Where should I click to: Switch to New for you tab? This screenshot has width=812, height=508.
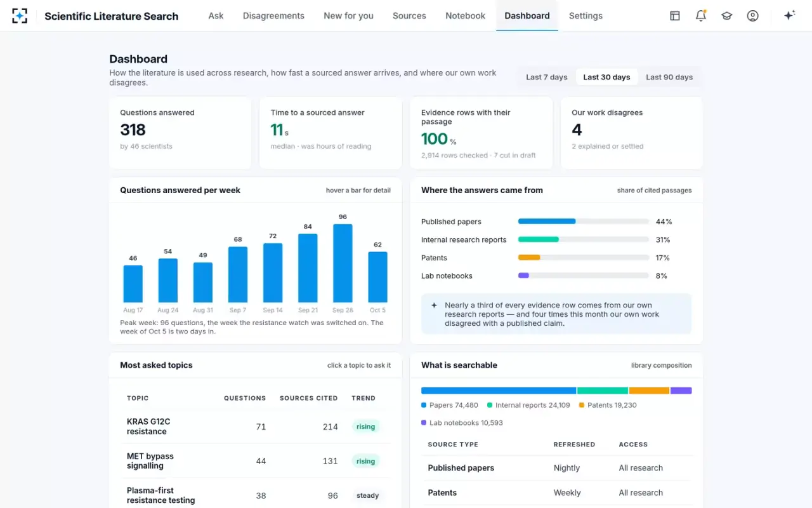coord(348,16)
